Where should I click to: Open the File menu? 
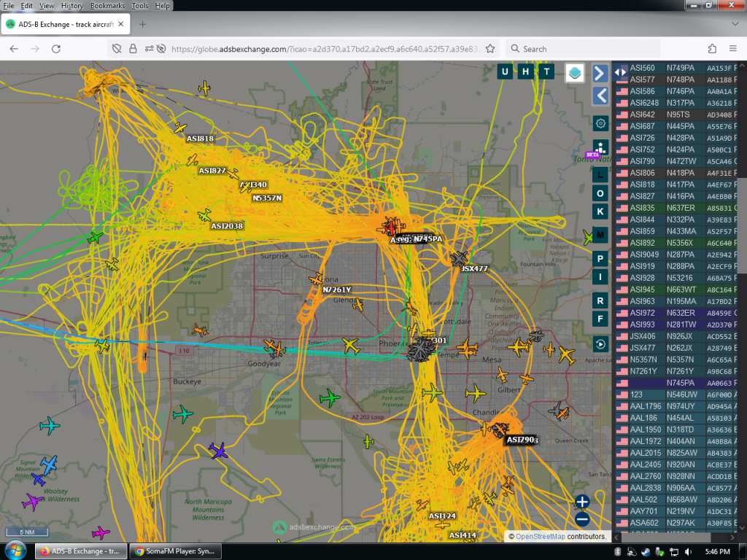tap(9, 6)
